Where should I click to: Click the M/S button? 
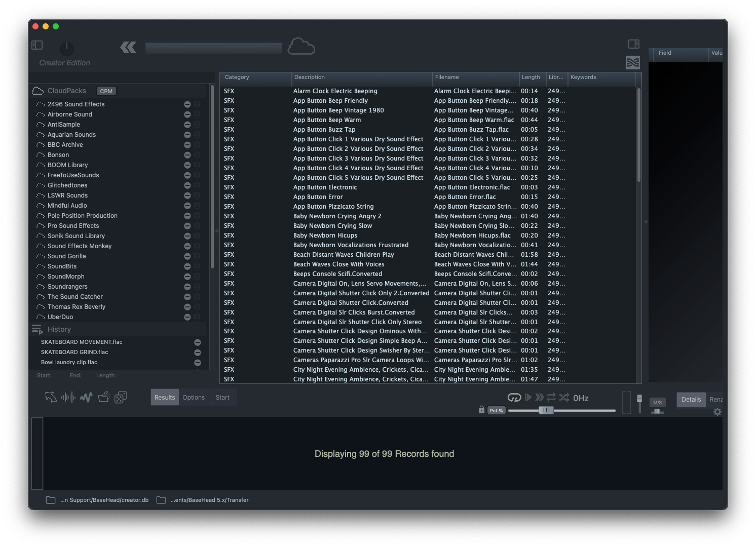tap(657, 403)
